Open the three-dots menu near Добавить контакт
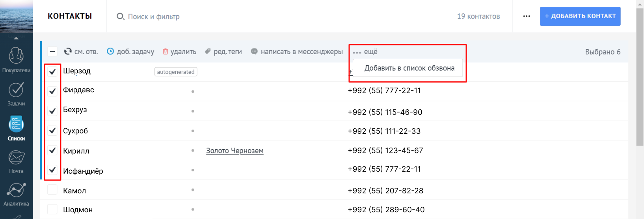This screenshot has height=219, width=644. coord(527,16)
